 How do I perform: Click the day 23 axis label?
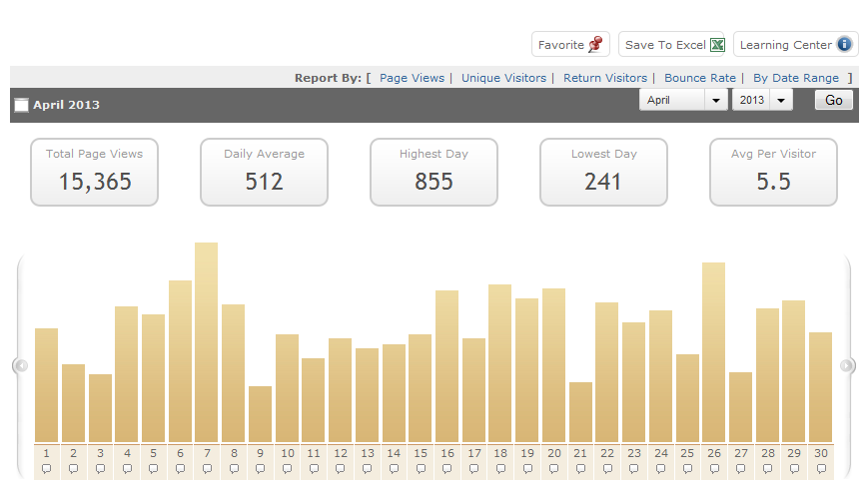634,453
